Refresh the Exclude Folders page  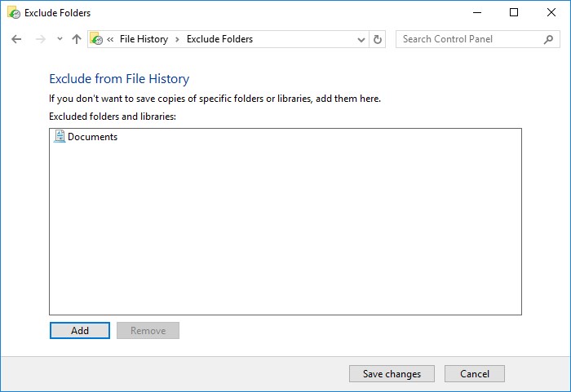(378, 39)
